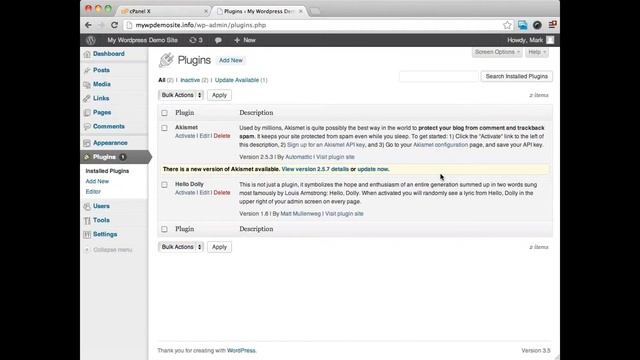Click the Users sidebar icon
Image resolution: width=640 pixels, height=360 pixels.
tap(87, 206)
